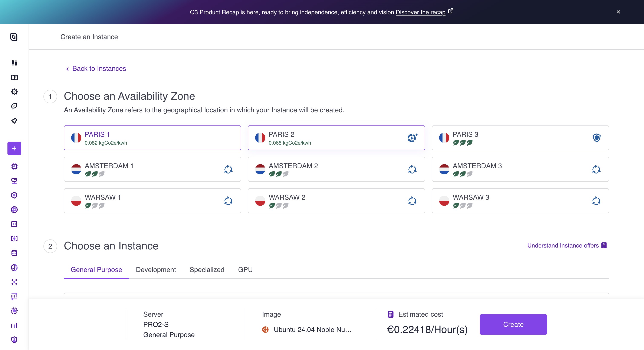Click the network globe icon in the sidebar
The width and height of the screenshot is (644, 350).
[x=14, y=210]
